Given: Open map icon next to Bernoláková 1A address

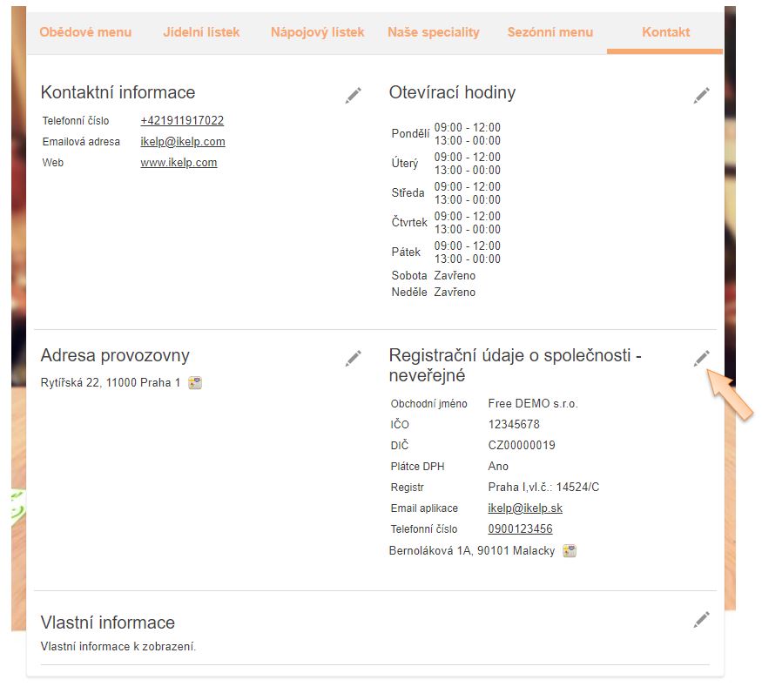Looking at the screenshot, I should 570,550.
